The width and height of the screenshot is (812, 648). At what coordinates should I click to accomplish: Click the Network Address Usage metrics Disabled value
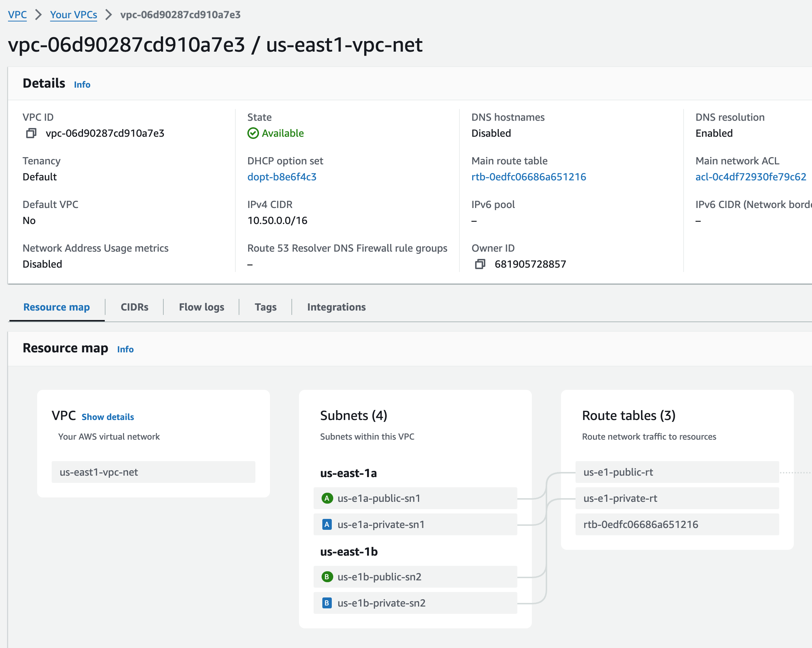tap(42, 264)
